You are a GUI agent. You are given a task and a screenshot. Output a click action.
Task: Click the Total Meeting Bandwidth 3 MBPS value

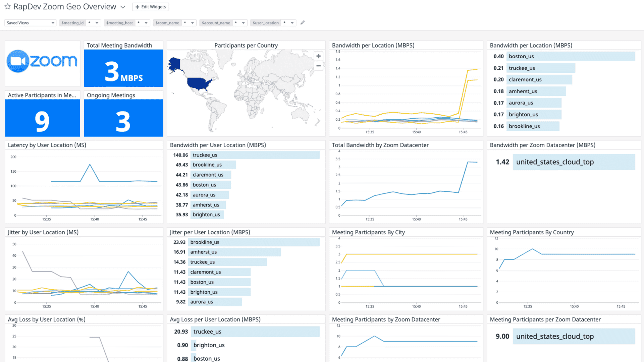point(123,71)
